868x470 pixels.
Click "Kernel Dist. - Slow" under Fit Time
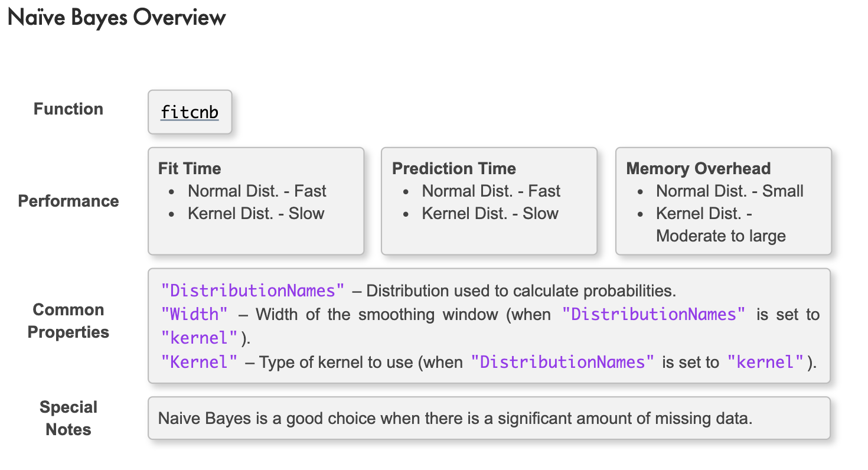coord(256,213)
